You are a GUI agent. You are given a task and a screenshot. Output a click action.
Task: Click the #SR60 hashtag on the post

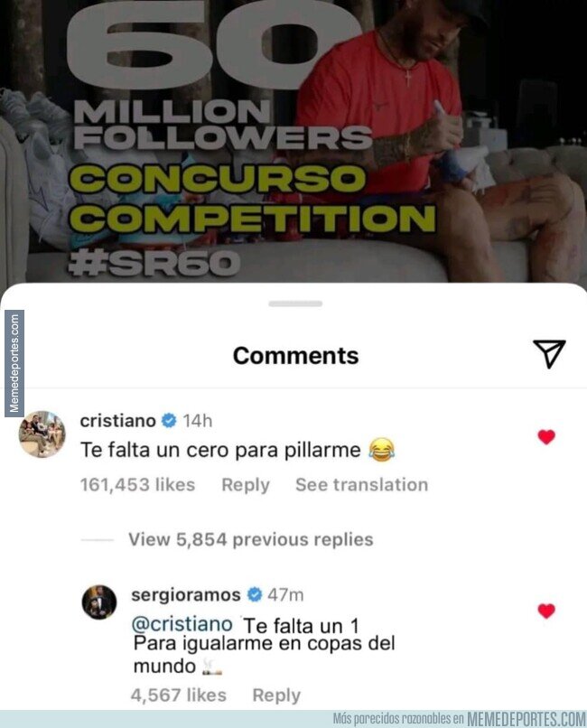[154, 263]
